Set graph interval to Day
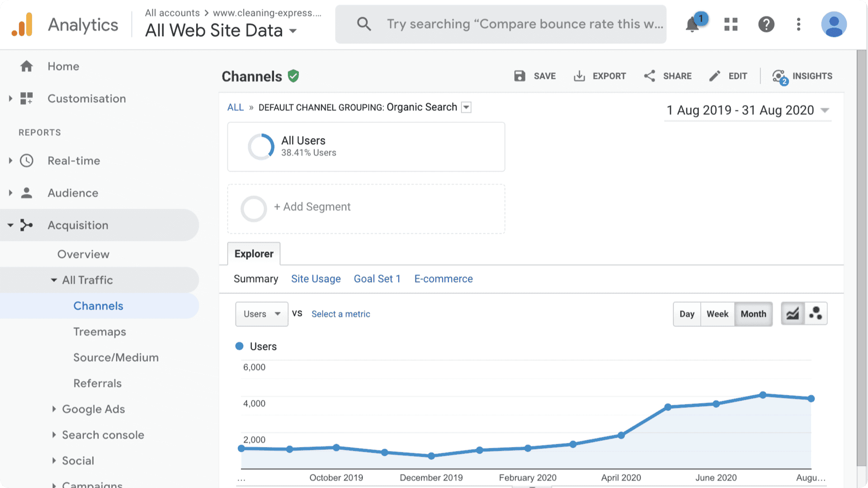Viewport: 868px width, 488px height. (687, 314)
